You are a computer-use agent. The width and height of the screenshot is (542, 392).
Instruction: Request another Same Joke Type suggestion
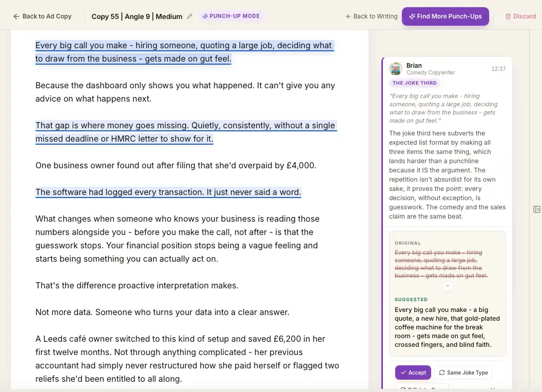point(463,373)
